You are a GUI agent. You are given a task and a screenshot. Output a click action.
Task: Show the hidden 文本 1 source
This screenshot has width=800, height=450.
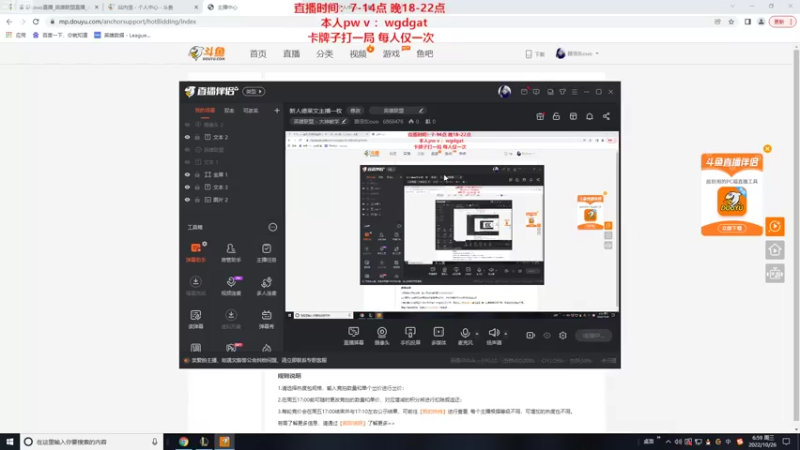pos(187,162)
